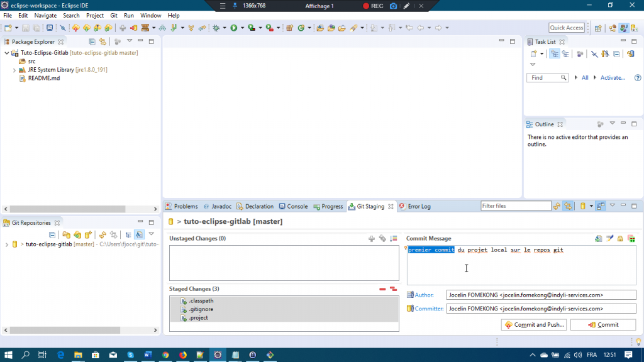Click the Author name field
The image size is (644, 362).
pyautogui.click(x=541, y=295)
